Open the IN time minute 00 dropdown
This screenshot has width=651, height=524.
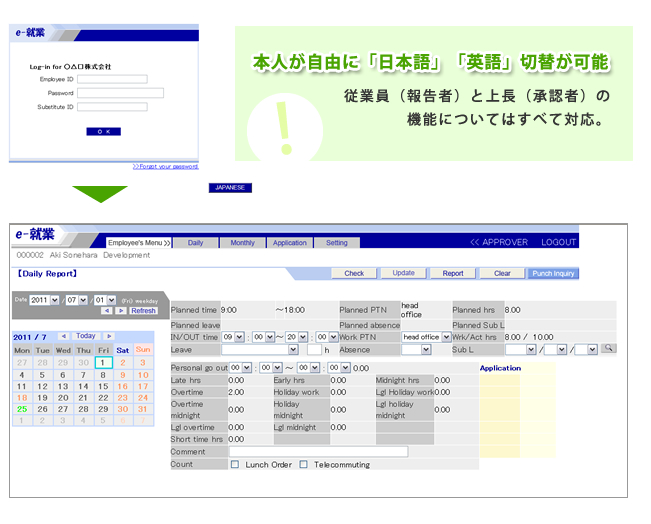[264, 337]
